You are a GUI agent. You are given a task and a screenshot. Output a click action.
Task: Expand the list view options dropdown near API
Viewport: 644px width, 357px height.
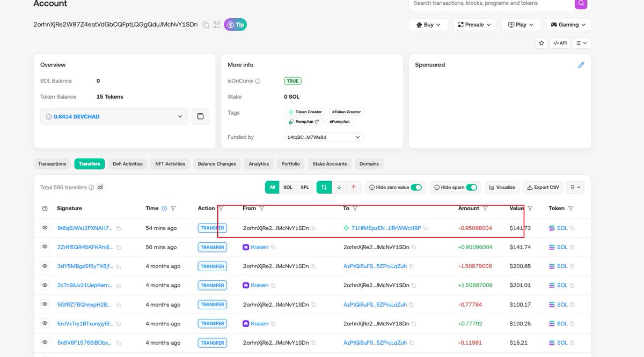pos(581,43)
